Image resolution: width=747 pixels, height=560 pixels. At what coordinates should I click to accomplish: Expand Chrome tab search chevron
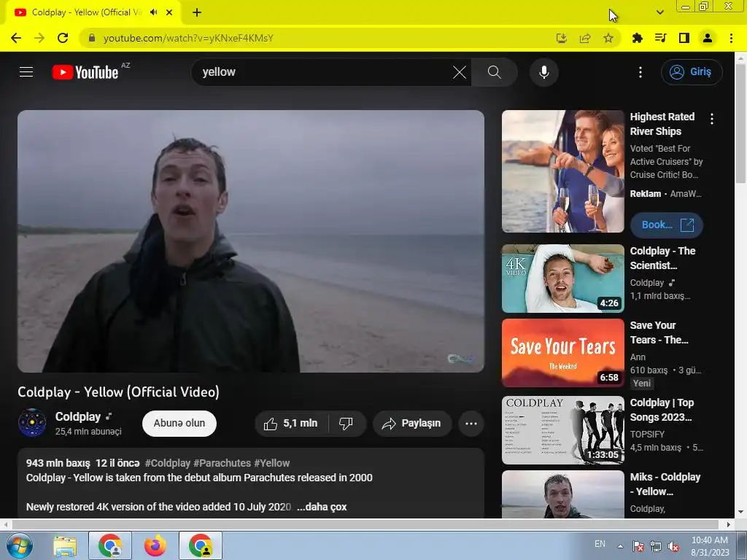[x=659, y=12]
